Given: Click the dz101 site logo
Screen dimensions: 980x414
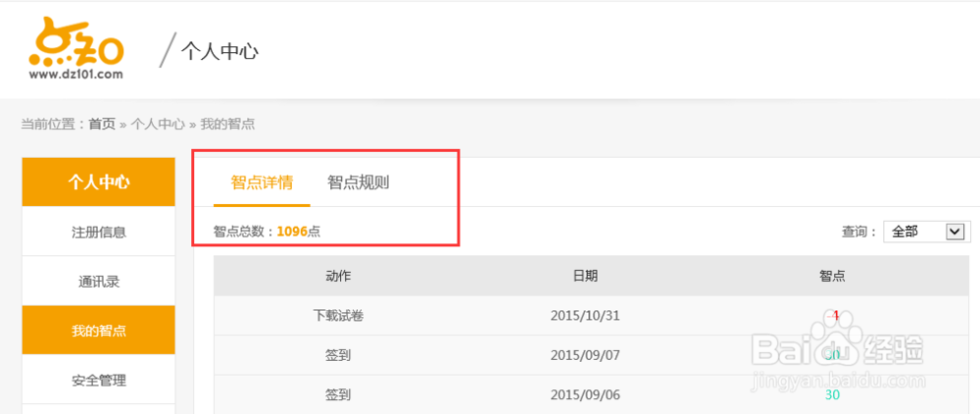Looking at the screenshot, I should point(76,50).
